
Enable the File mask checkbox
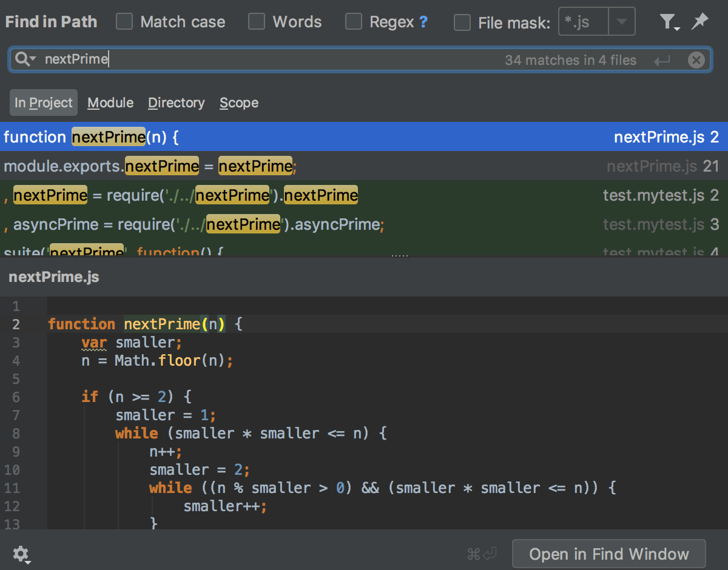(462, 22)
